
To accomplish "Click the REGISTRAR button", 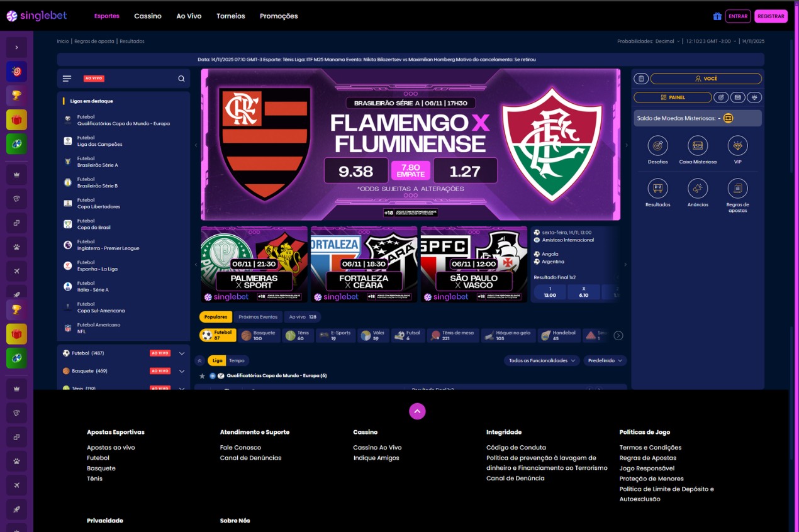I will point(771,16).
